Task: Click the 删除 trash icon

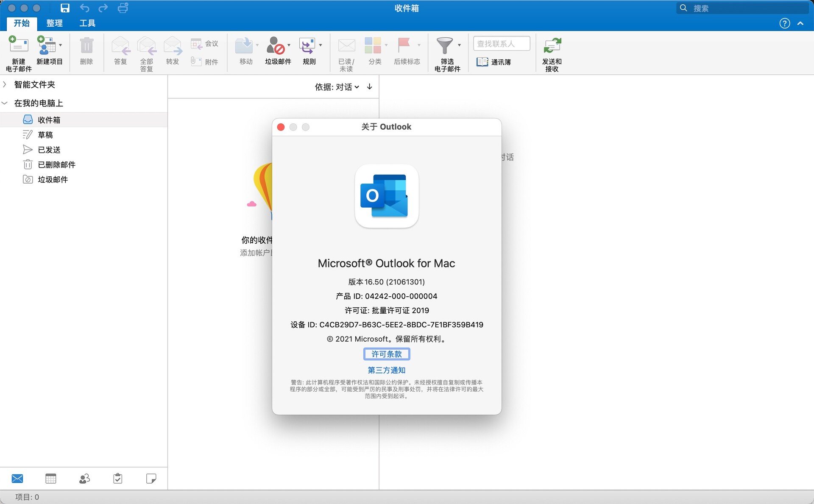Action: point(86,45)
